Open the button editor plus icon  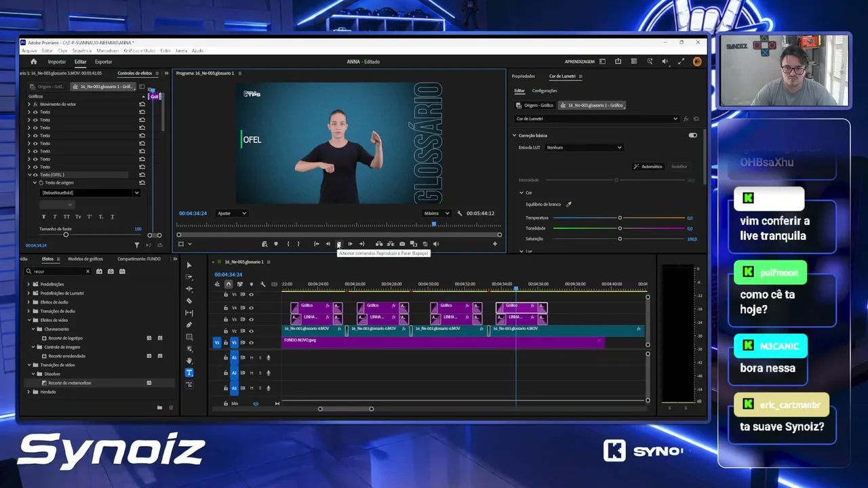click(494, 244)
